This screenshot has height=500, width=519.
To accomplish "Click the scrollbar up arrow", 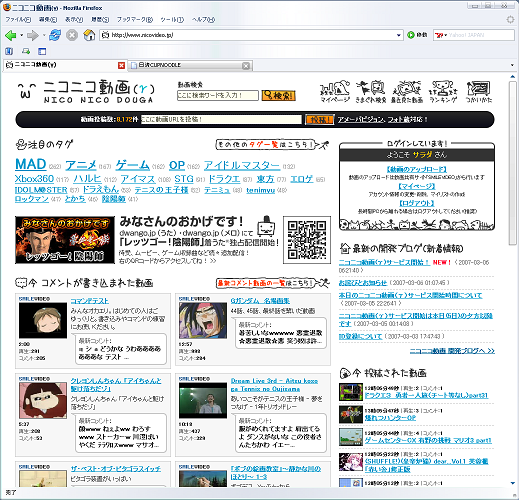I will click(x=513, y=77).
